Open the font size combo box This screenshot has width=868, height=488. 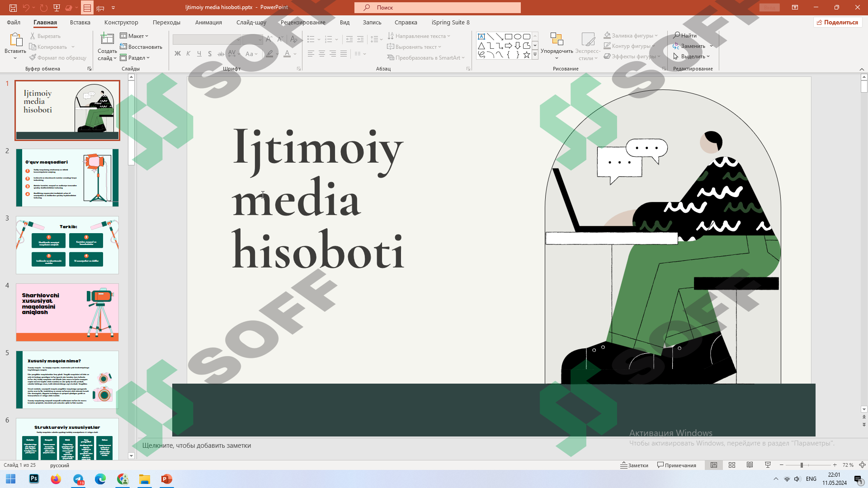(x=252, y=39)
